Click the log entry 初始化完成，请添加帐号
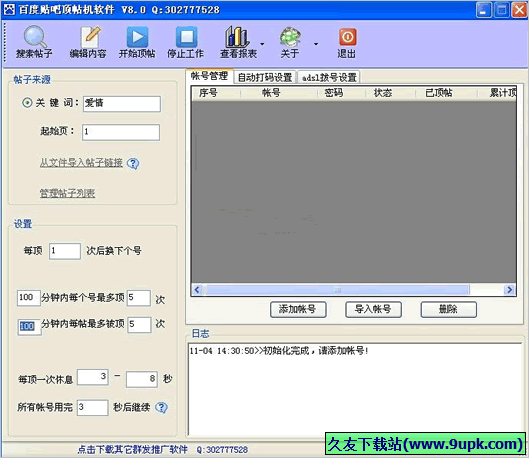 [x=279, y=351]
